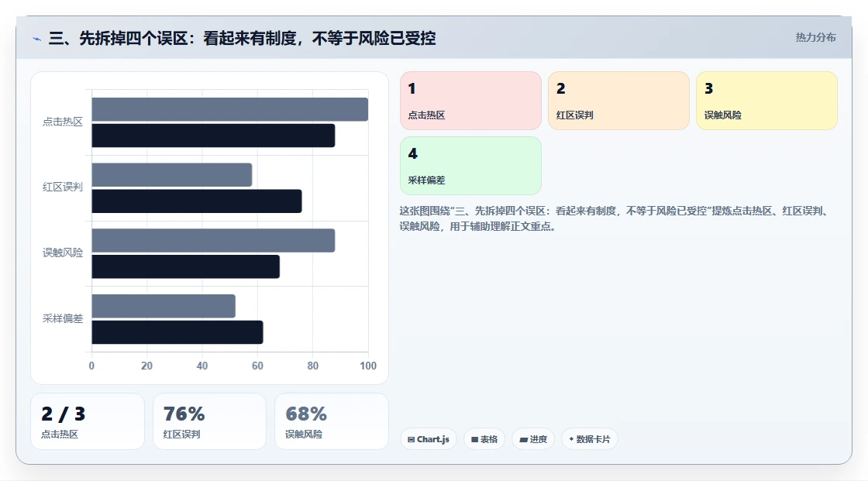Click the gray bar for 采样偏差
The height and width of the screenshot is (481, 868).
164,306
